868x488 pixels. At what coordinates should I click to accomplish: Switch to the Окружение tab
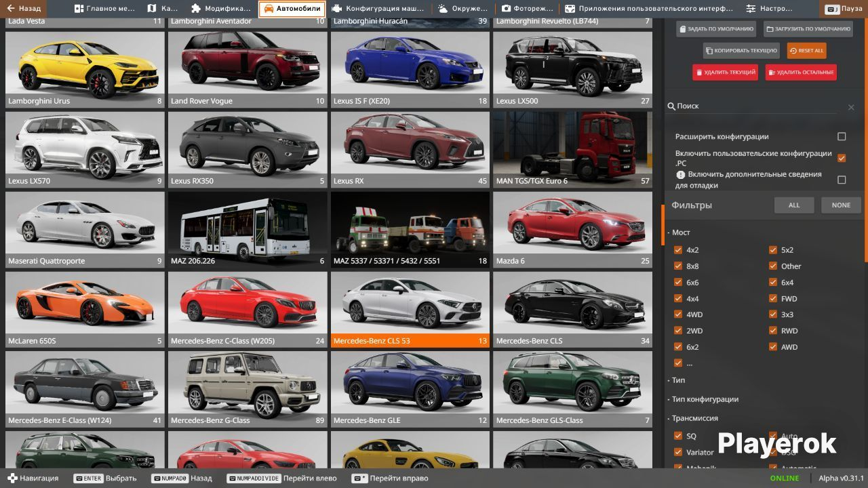pyautogui.click(x=463, y=9)
